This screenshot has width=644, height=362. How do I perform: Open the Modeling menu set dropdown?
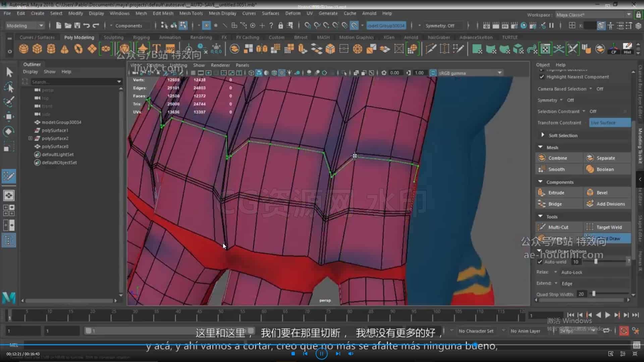point(25,25)
